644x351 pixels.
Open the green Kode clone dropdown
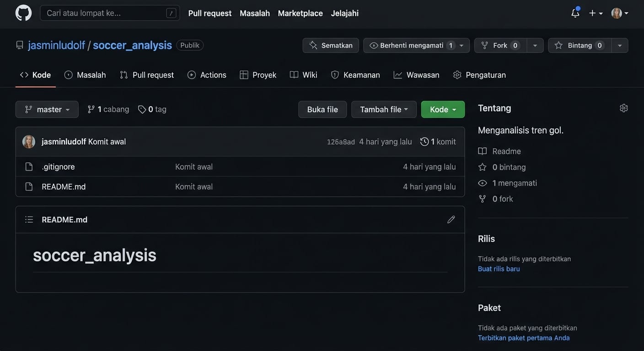tap(443, 109)
